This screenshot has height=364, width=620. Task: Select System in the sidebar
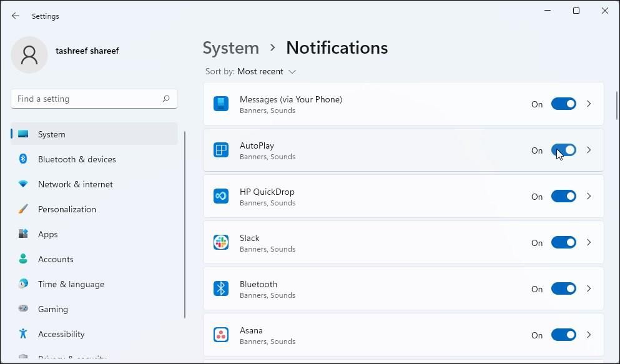[94, 134]
